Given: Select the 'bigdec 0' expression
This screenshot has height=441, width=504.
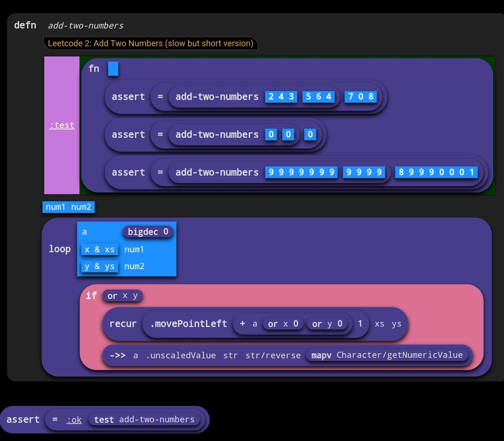Looking at the screenshot, I should coord(148,232).
